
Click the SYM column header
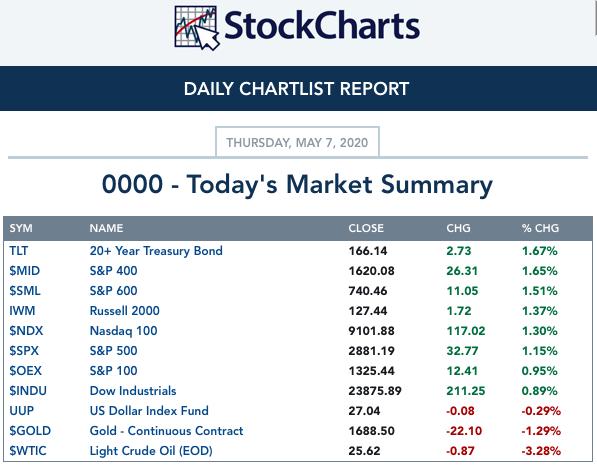[x=21, y=228]
